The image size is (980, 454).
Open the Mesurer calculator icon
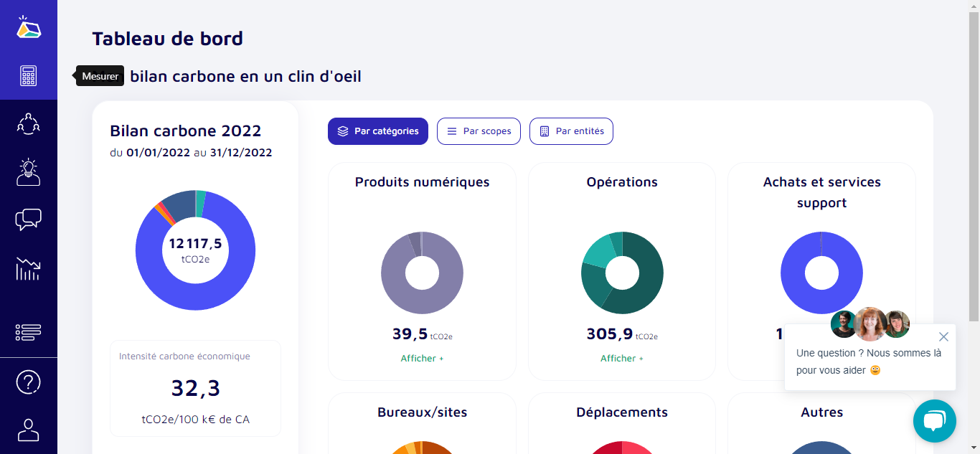click(x=28, y=75)
